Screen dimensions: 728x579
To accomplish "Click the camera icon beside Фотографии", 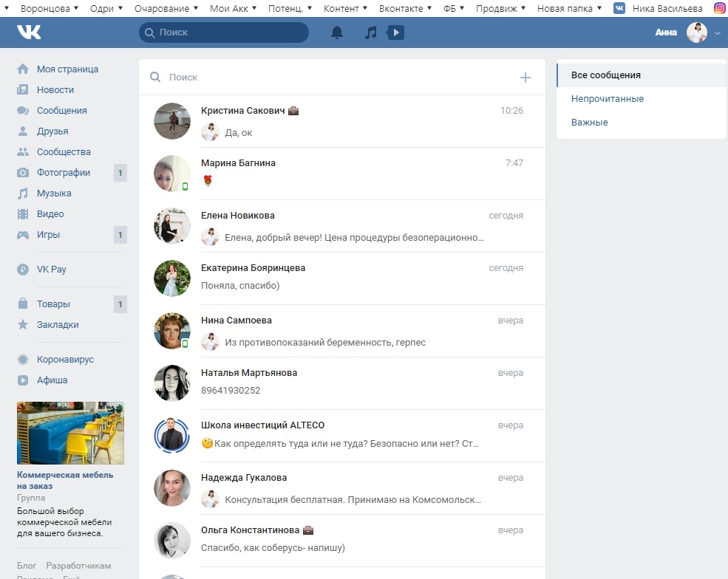I will pos(23,173).
